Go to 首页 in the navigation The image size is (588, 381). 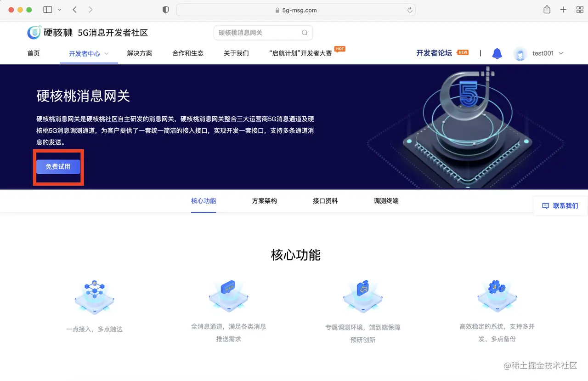point(34,53)
